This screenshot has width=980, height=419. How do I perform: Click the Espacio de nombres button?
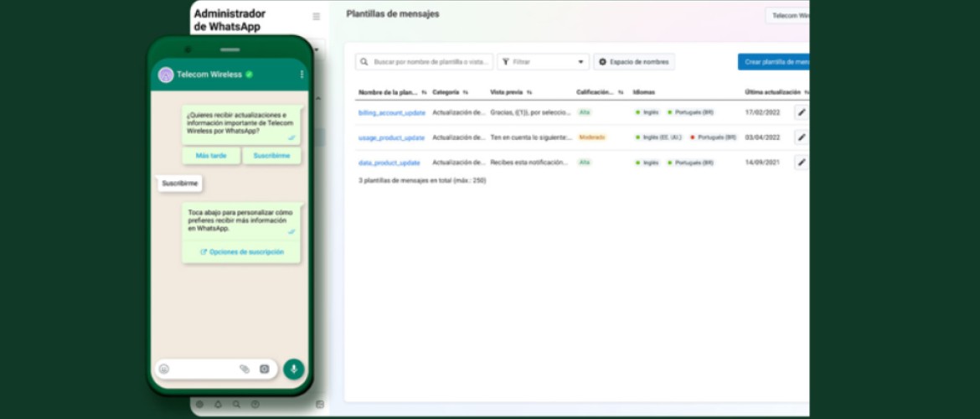pyautogui.click(x=634, y=62)
